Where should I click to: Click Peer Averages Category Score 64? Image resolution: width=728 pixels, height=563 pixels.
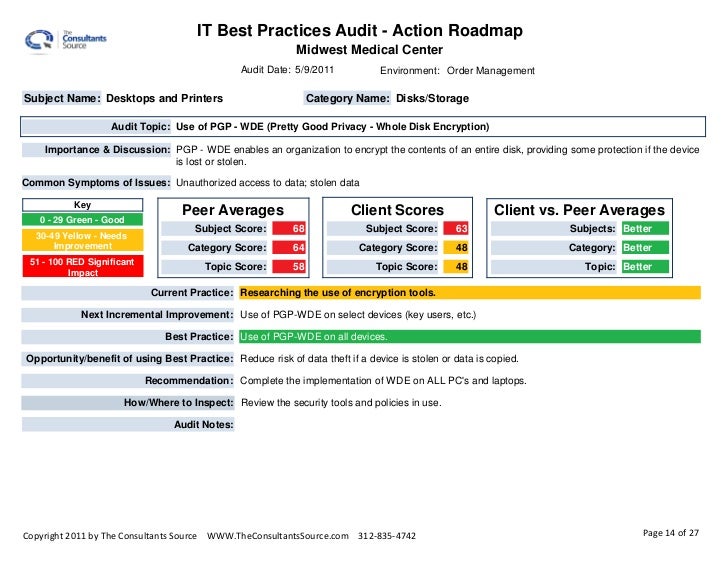pos(289,247)
